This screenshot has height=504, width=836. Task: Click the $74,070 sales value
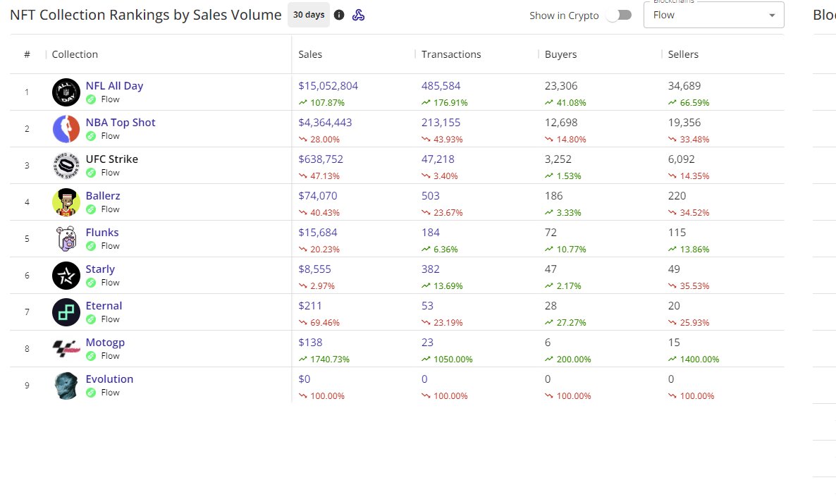click(318, 196)
